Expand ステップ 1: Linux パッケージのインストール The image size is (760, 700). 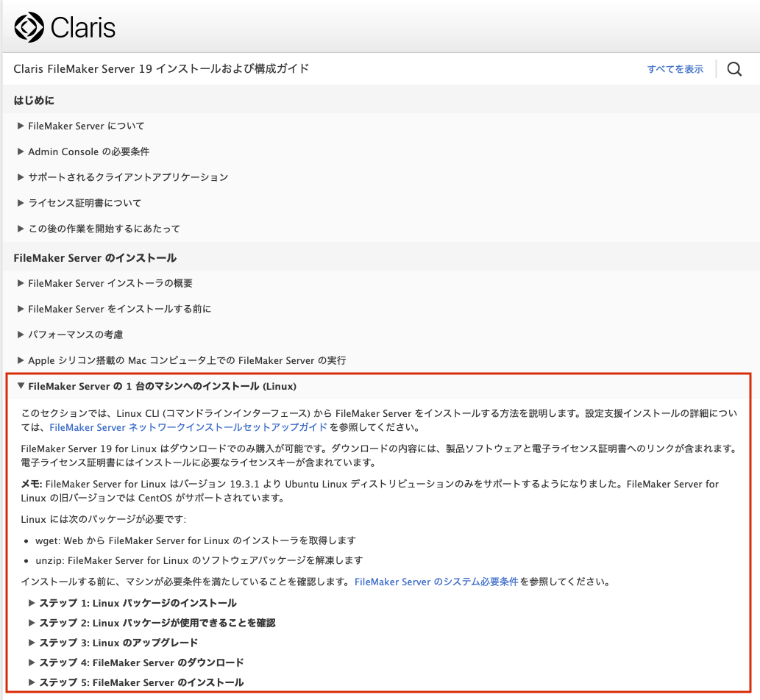[137, 603]
